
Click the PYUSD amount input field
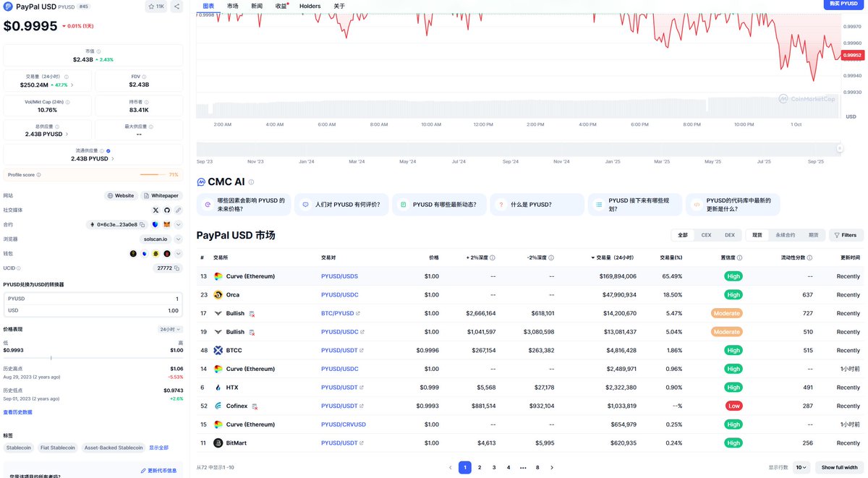tap(93, 299)
